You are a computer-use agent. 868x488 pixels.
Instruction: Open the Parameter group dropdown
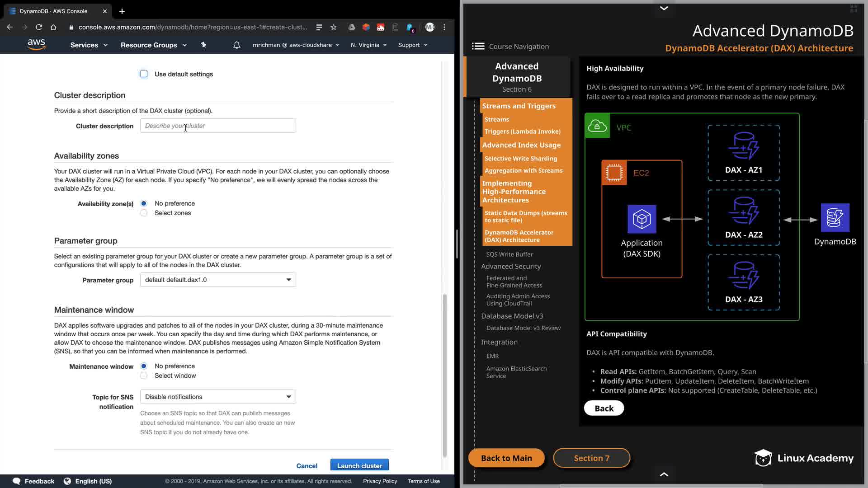[x=218, y=280]
